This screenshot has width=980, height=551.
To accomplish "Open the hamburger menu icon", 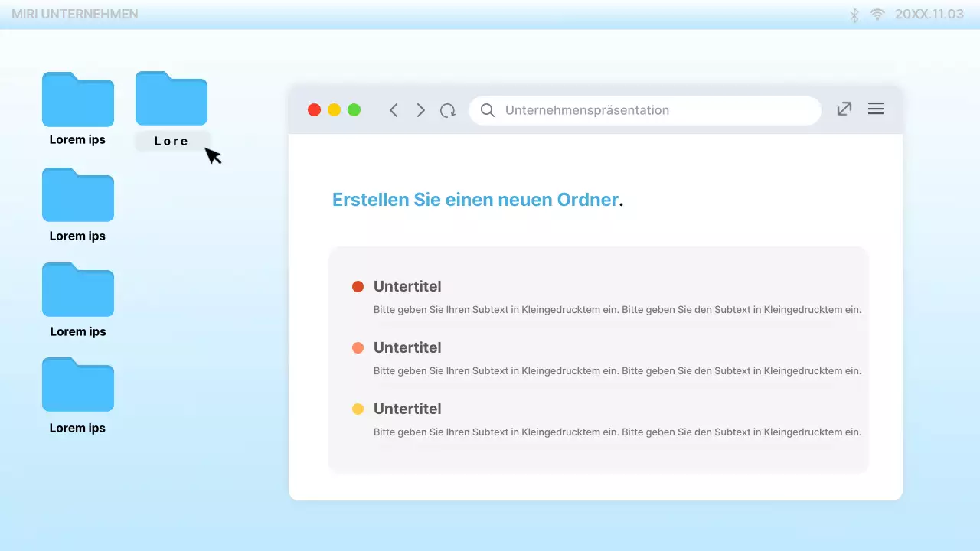I will pyautogui.click(x=875, y=109).
